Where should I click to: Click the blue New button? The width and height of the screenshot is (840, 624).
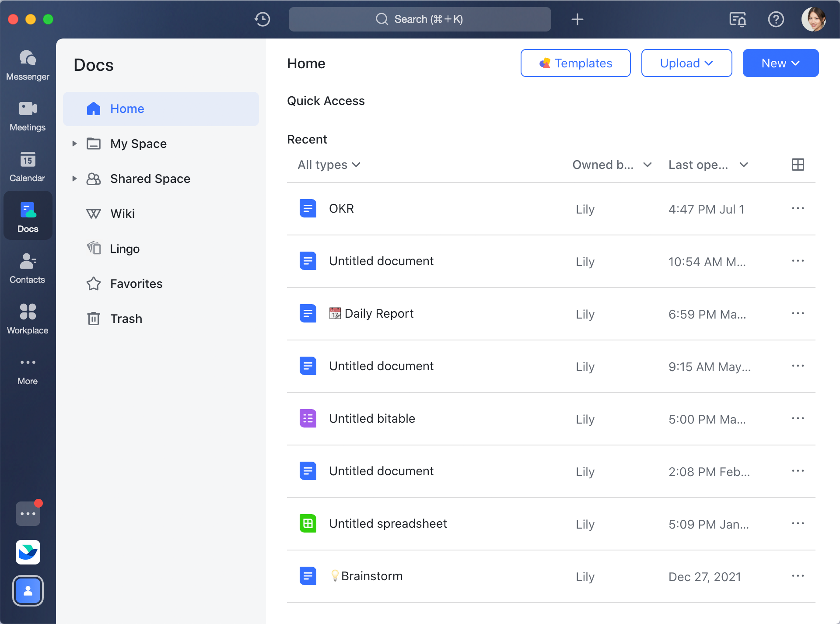(780, 63)
